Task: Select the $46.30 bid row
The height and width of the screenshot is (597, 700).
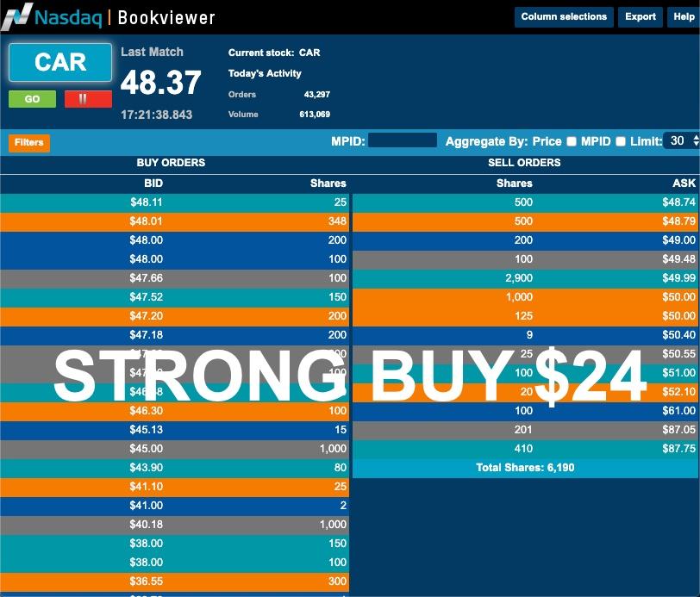Action: (174, 411)
